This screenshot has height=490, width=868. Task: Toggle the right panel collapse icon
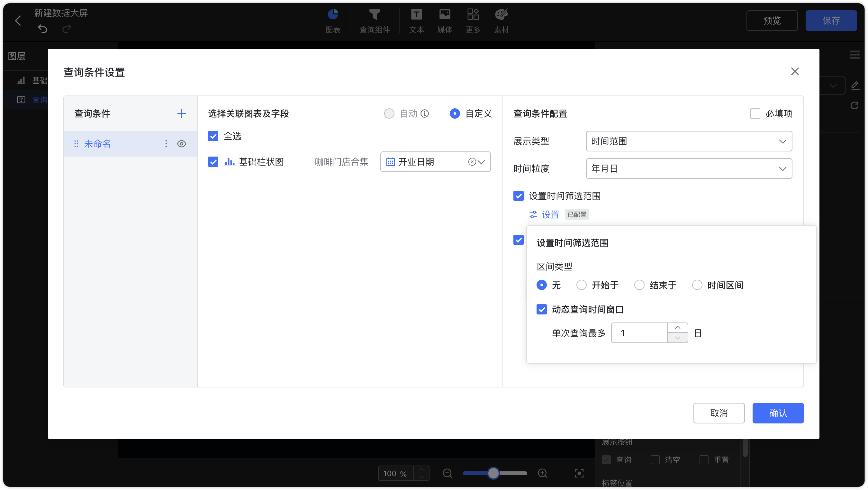click(x=855, y=55)
